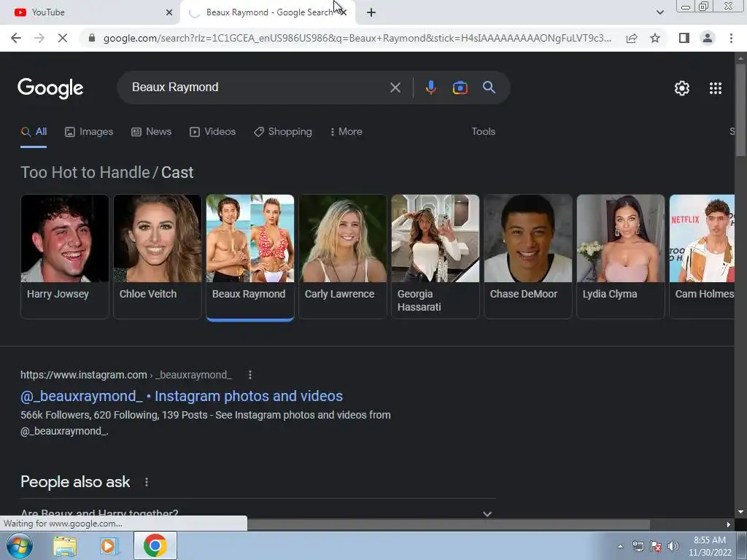Open @_beauxraymond_ Instagram result link

coord(182,396)
